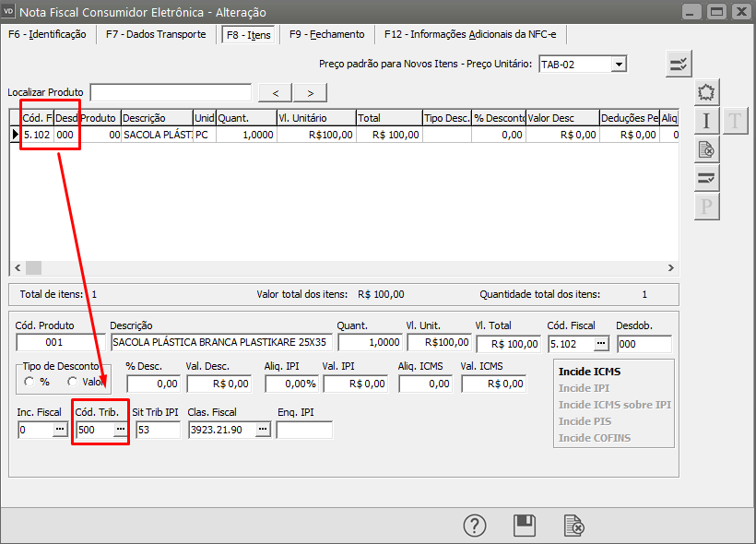Image resolution: width=756 pixels, height=544 pixels.
Task: Expand the TAB-02 price table dropdown
Action: tap(619, 64)
